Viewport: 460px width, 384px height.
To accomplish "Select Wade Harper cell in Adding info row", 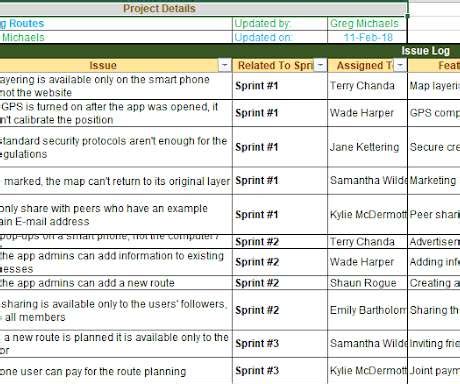I will (367, 262).
